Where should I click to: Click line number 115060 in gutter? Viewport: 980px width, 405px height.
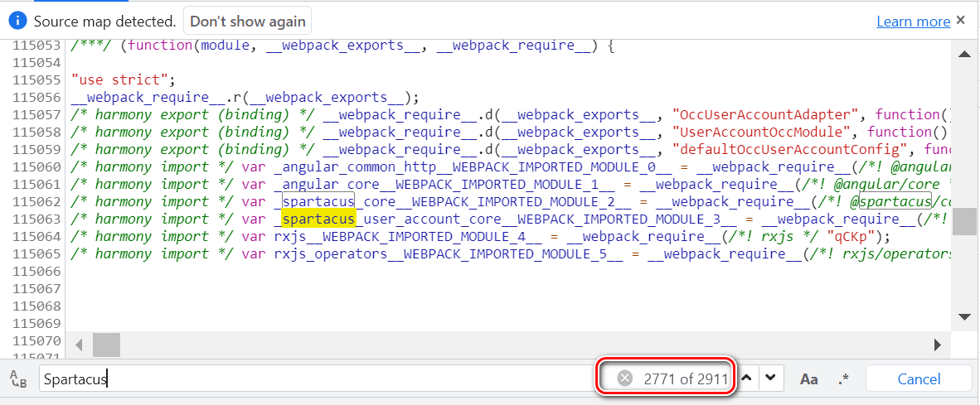pos(36,167)
